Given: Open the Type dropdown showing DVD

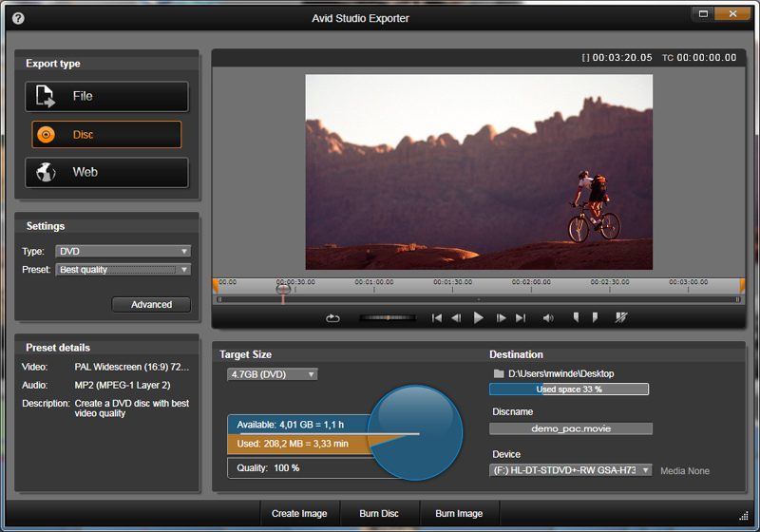Looking at the screenshot, I should (123, 252).
